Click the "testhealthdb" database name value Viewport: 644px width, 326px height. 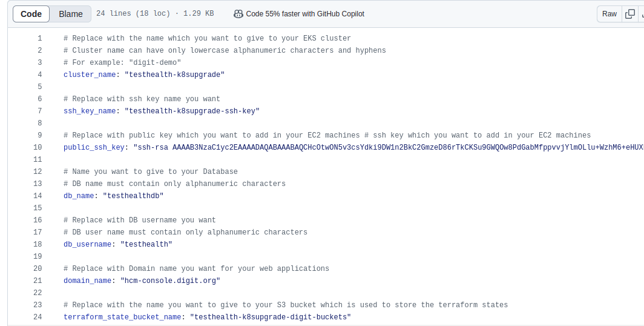tap(133, 196)
